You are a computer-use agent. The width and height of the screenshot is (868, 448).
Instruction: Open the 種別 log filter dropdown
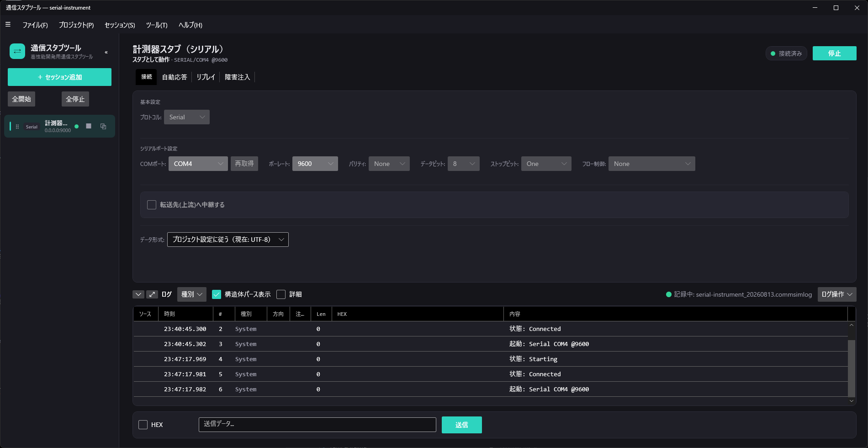pos(192,294)
